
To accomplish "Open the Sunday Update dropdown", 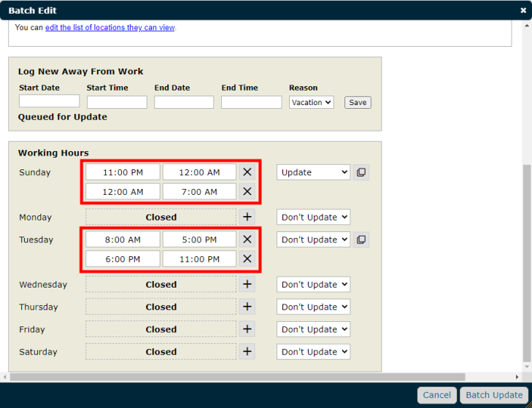I will pyautogui.click(x=313, y=172).
